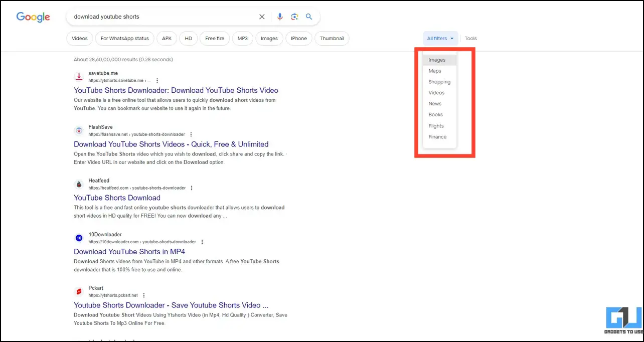Open the Pckart result's three-dot menu
The width and height of the screenshot is (644, 342).
pos(144,295)
